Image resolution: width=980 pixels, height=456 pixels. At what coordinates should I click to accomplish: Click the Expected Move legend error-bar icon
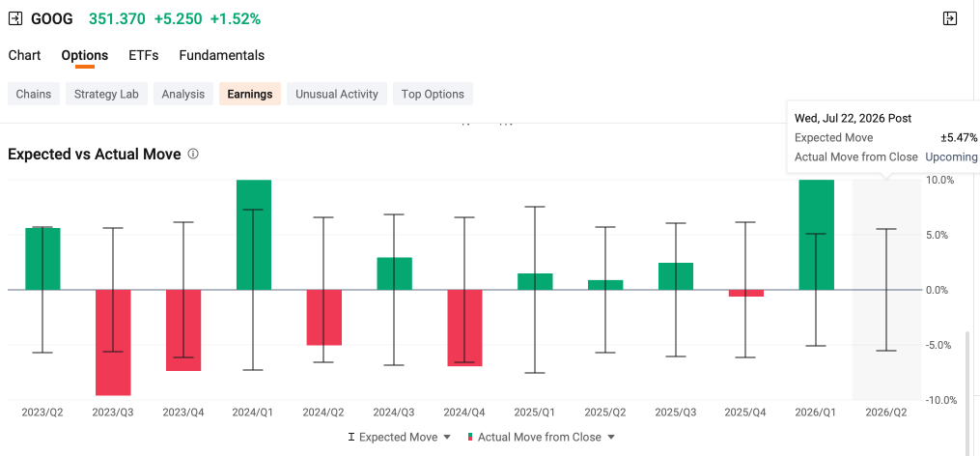click(x=351, y=438)
